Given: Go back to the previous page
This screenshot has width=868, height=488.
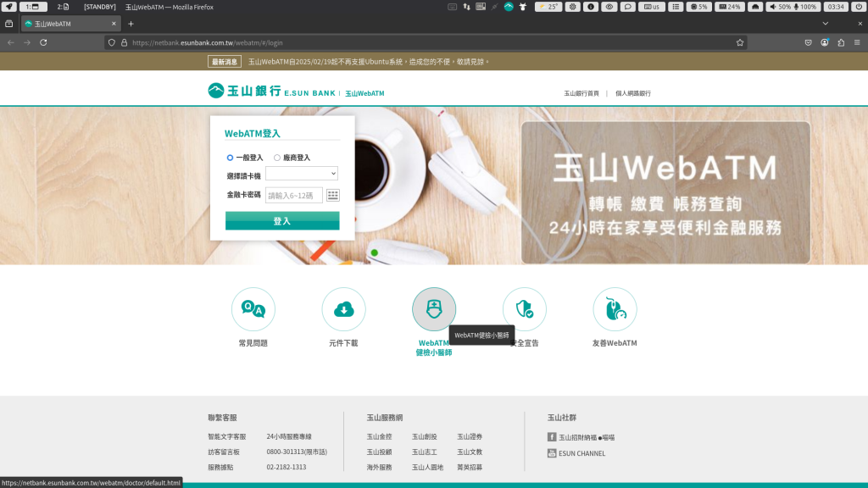Looking at the screenshot, I should 10,42.
